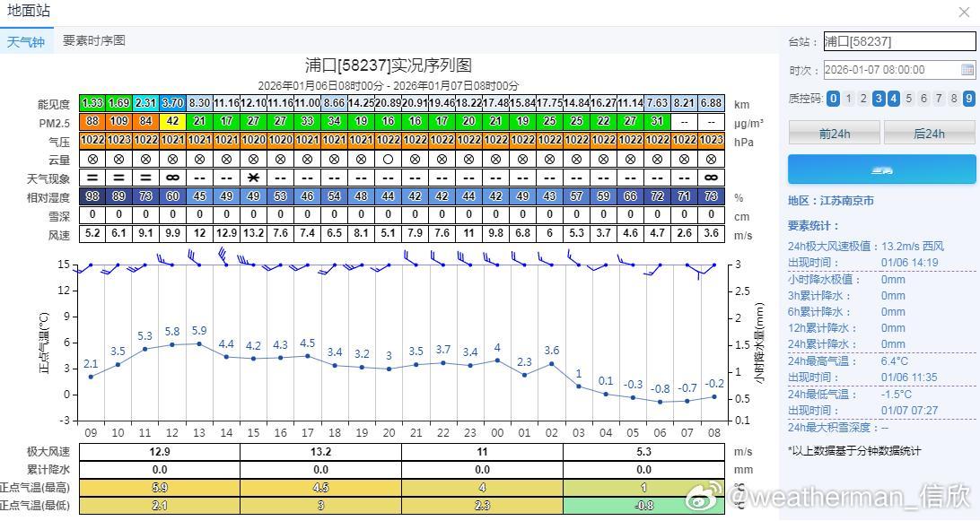The height and width of the screenshot is (521, 980).
Task: Click the 地区：江苏南京市 label
Action: (x=831, y=201)
